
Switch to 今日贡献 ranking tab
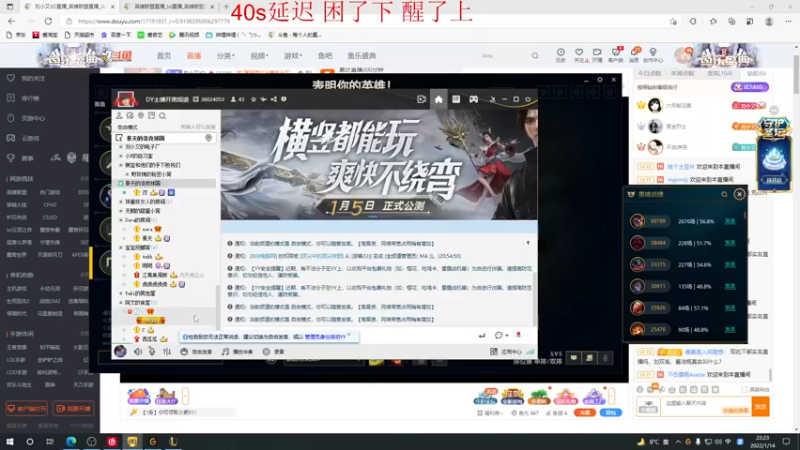pyautogui.click(x=649, y=73)
